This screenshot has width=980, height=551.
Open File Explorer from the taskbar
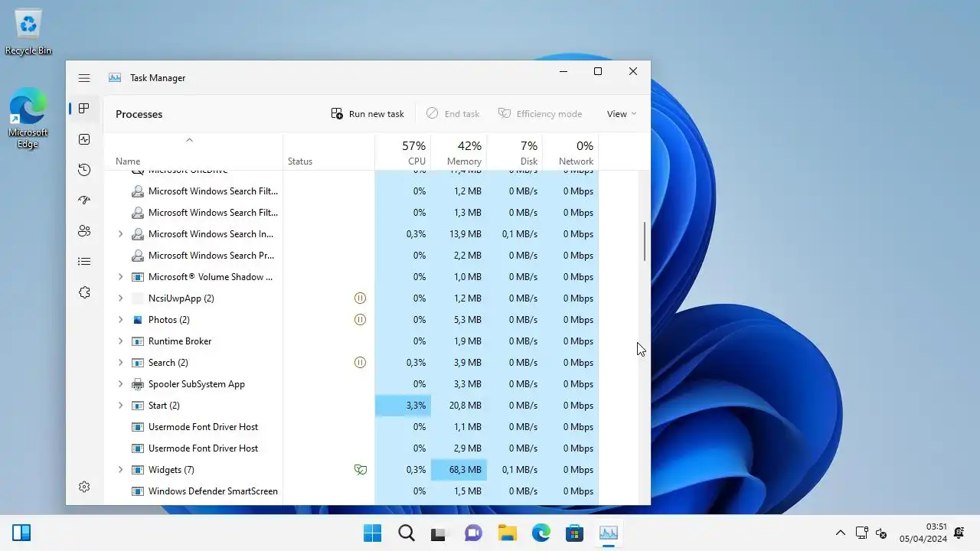pos(507,533)
